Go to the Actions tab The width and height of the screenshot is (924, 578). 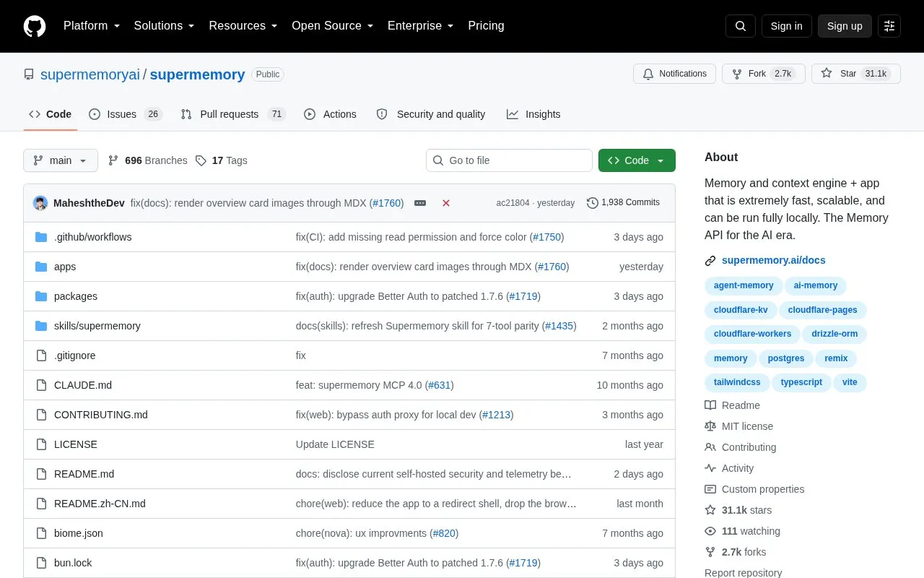331,114
